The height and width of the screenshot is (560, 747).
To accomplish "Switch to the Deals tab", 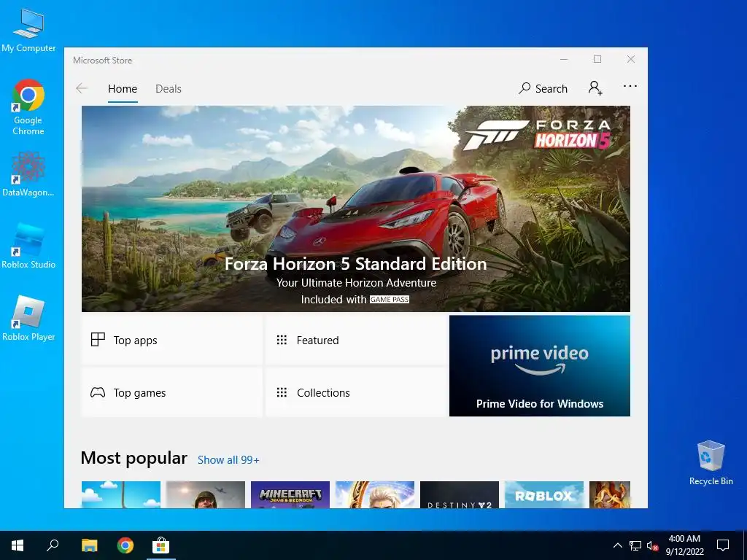I will point(169,89).
